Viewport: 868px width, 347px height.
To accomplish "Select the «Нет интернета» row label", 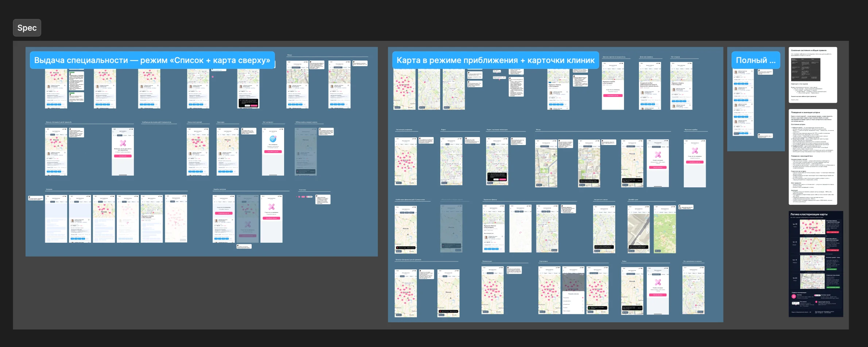I will (x=268, y=122).
